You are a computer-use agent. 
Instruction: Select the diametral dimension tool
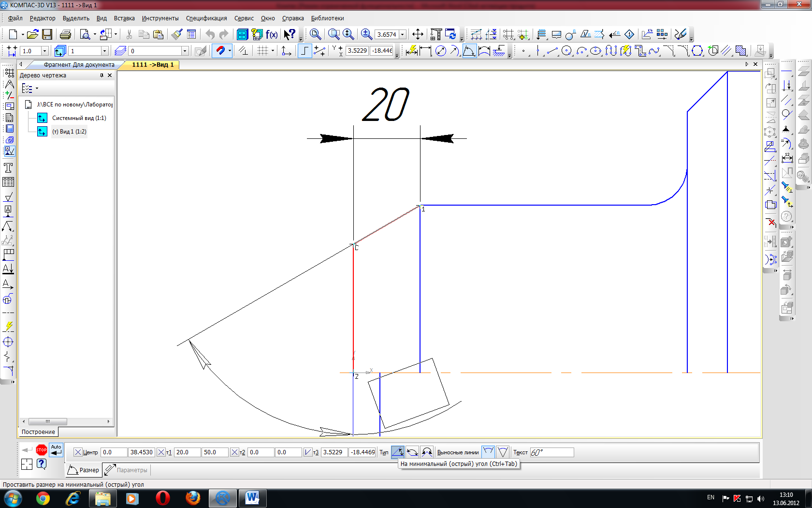click(x=440, y=50)
